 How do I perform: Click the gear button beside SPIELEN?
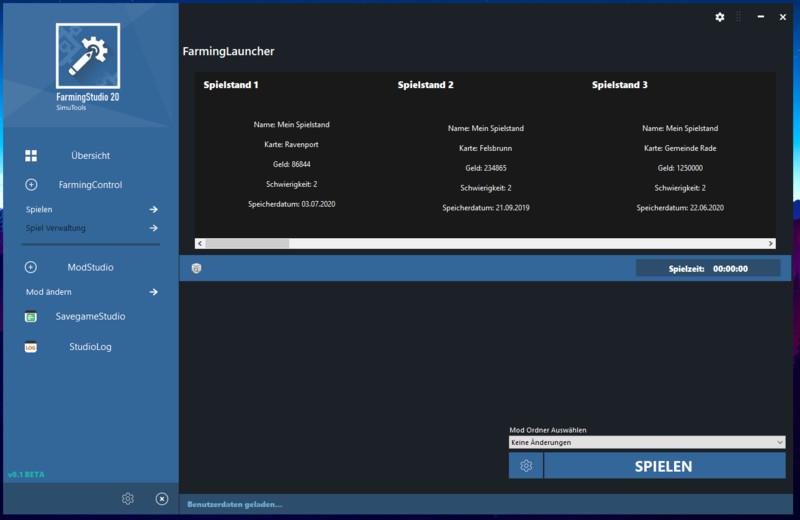point(526,466)
